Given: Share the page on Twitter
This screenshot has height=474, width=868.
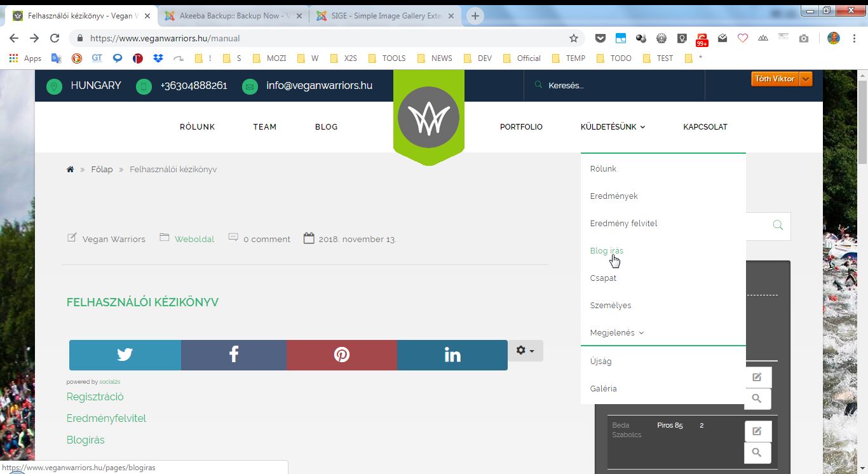Looking at the screenshot, I should pos(125,355).
